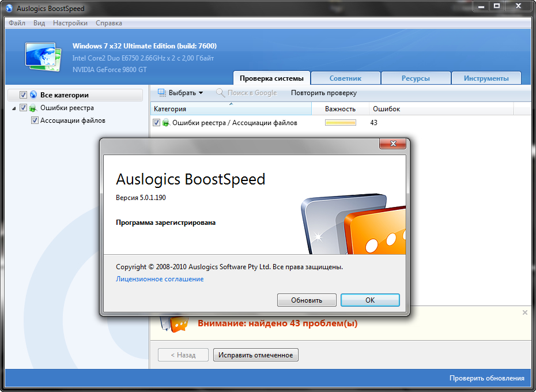This screenshot has height=392, width=536.
Task: Click the Intel Core2 Duo E6750 text line
Action: pos(144,58)
